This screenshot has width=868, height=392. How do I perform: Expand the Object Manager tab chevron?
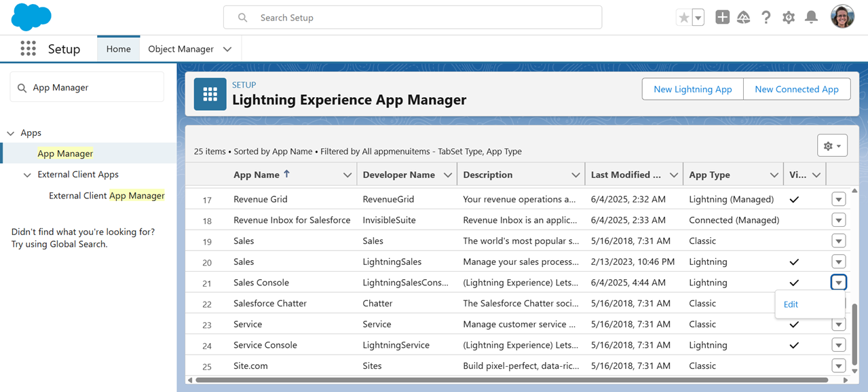click(x=227, y=49)
